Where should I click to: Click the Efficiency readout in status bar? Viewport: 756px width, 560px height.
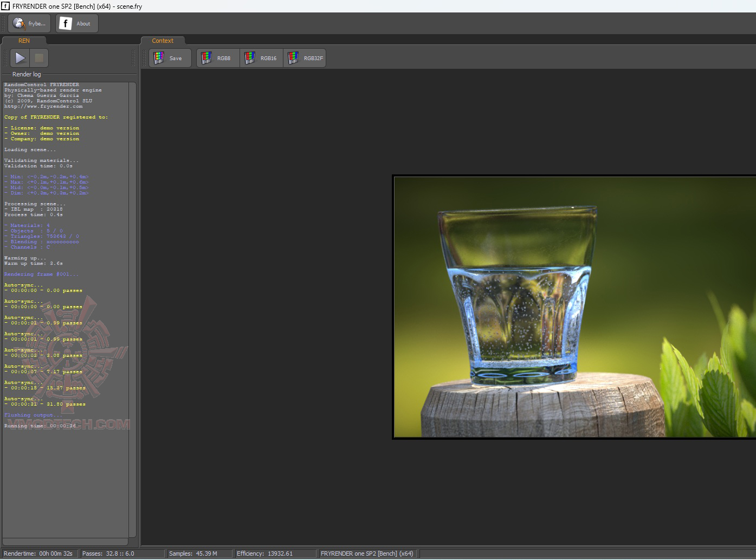click(264, 554)
